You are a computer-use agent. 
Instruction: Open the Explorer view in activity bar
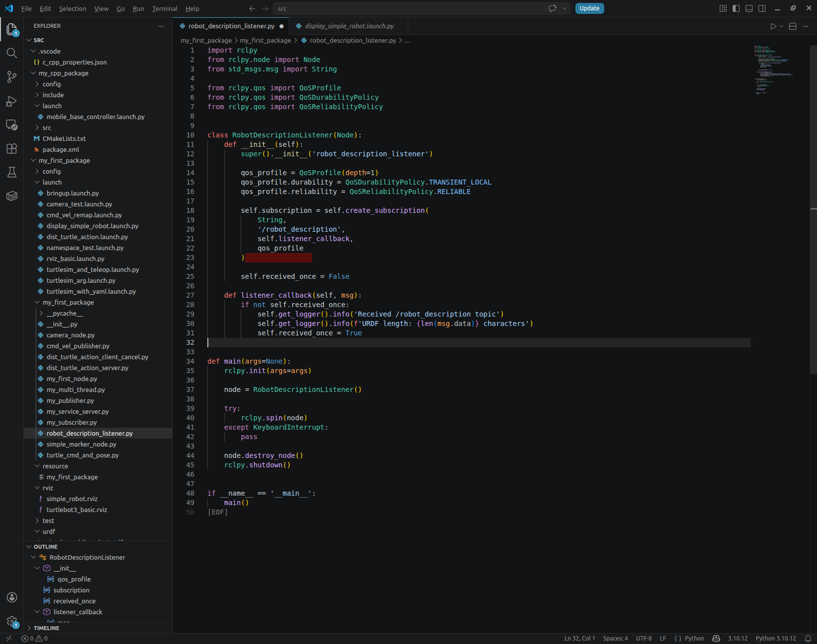(x=12, y=29)
